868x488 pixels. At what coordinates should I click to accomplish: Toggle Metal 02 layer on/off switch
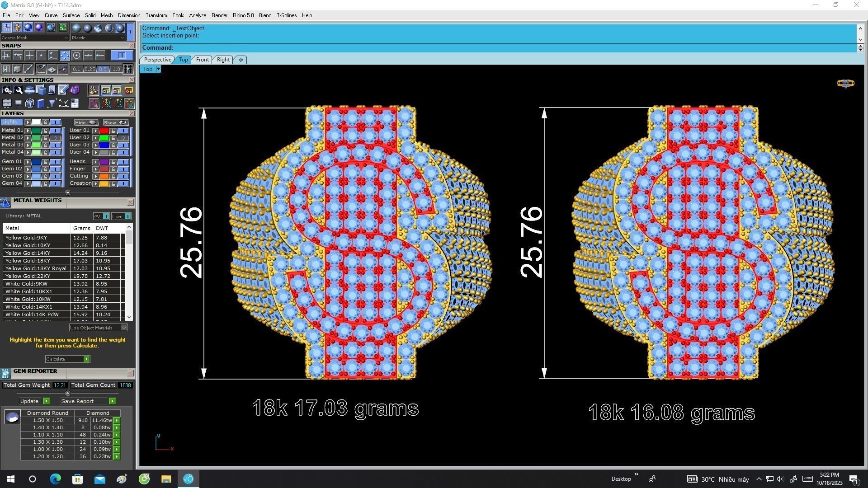tap(56, 138)
